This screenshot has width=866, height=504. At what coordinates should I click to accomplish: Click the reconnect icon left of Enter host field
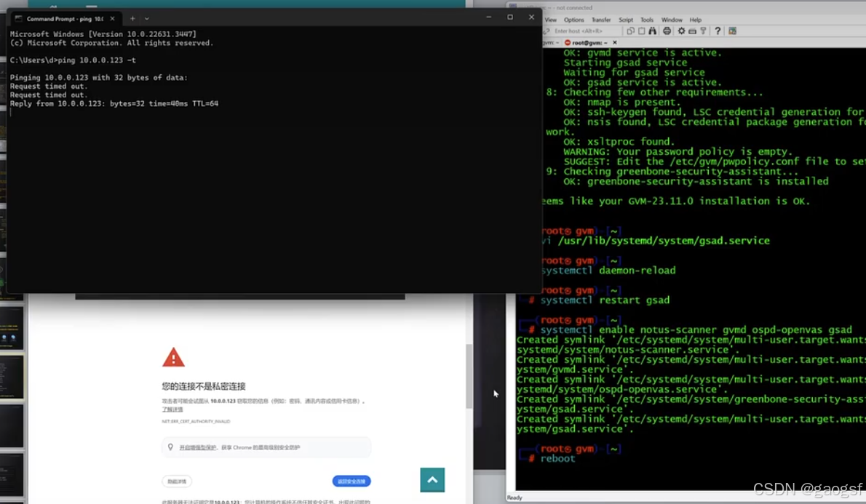tap(547, 31)
